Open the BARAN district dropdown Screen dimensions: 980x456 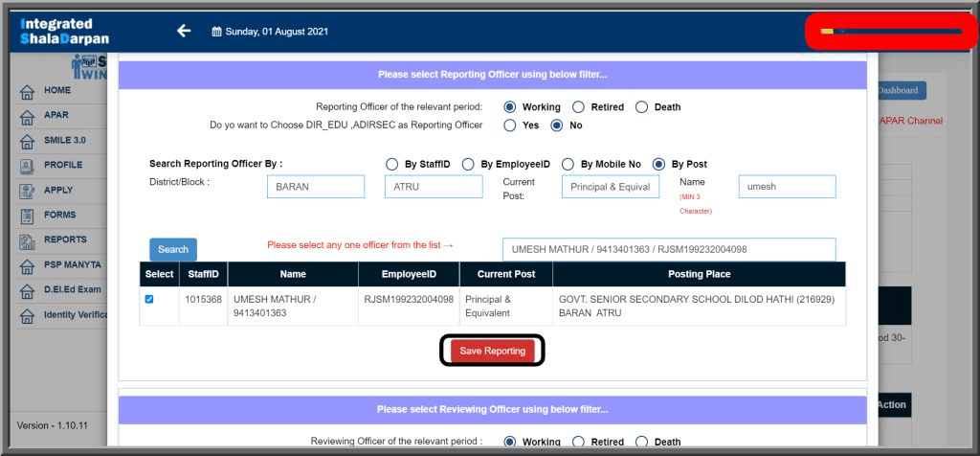pyautogui.click(x=315, y=187)
